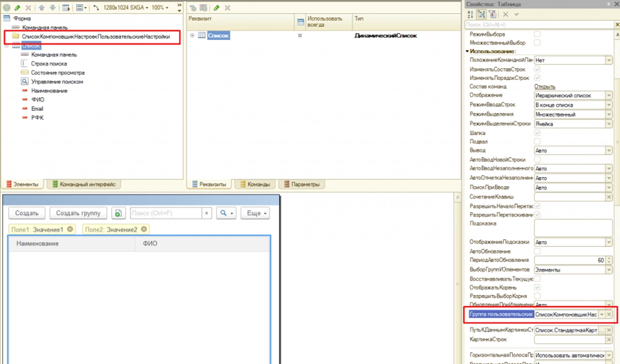The image size is (620, 364).
Task: Click the Поиск (Ctrl+F) field in the preview
Action: pyautogui.click(x=166, y=213)
